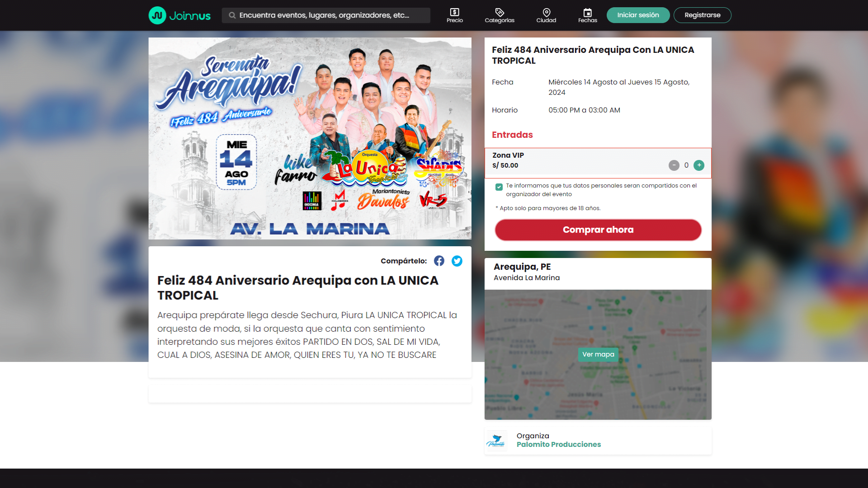Click the Iniciar sesión button
868x488 pixels.
(638, 15)
